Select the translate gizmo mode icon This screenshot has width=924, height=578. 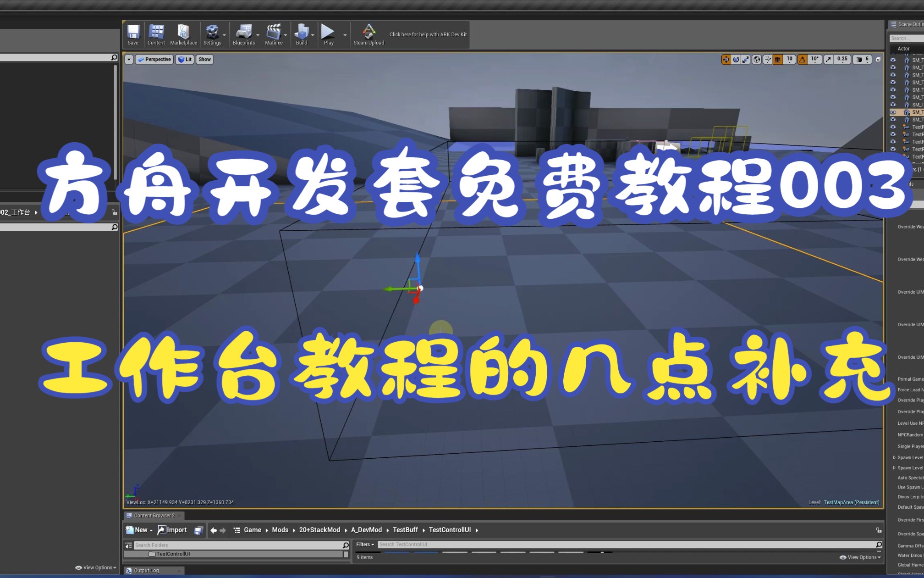[x=726, y=59]
